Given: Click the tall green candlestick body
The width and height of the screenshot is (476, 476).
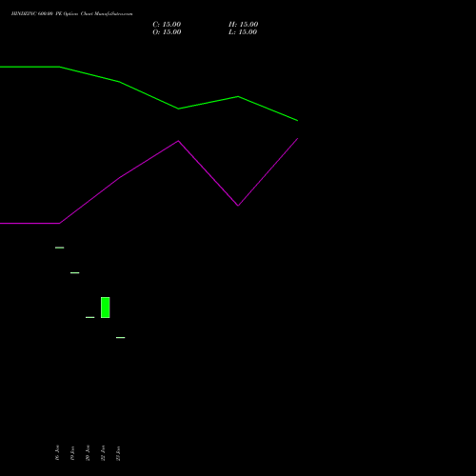Looking at the screenshot, I should 106,307.
